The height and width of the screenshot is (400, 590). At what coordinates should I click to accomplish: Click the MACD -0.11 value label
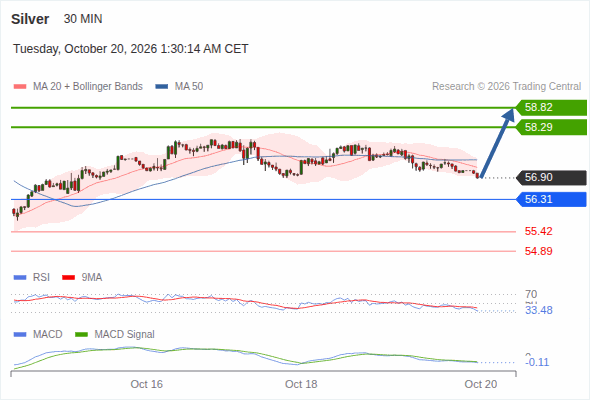click(x=537, y=362)
